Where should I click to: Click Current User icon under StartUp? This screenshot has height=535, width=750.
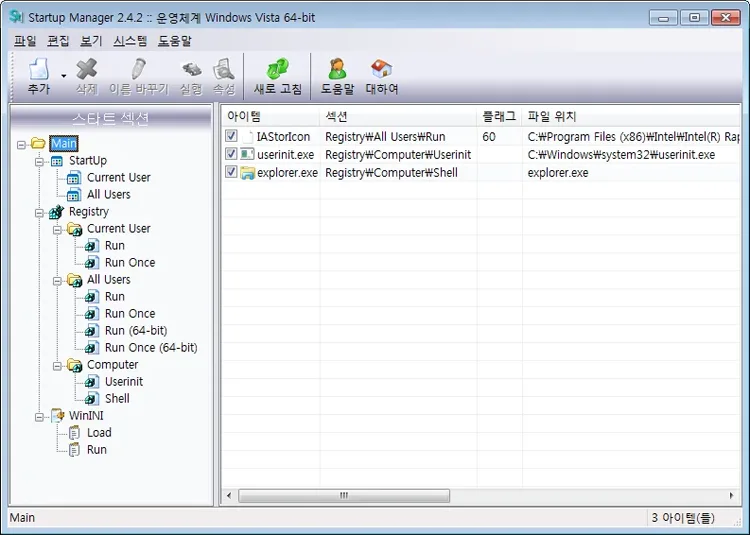[x=74, y=178]
